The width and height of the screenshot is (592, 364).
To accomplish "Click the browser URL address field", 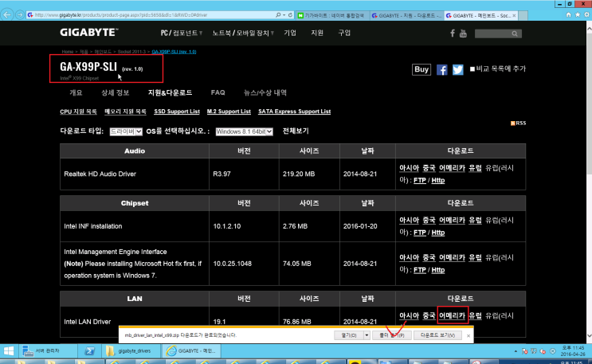I will point(151,15).
